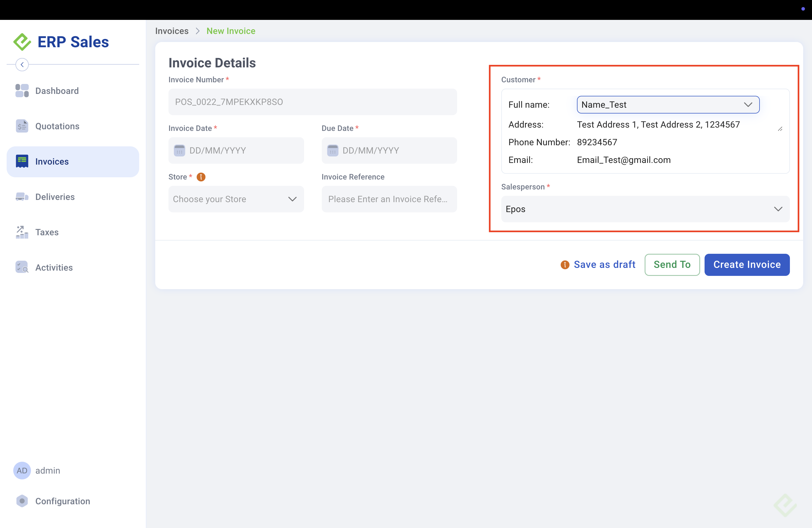Screen dimensions: 812x528
Task: Click the Create Invoice button
Action: pos(747,265)
